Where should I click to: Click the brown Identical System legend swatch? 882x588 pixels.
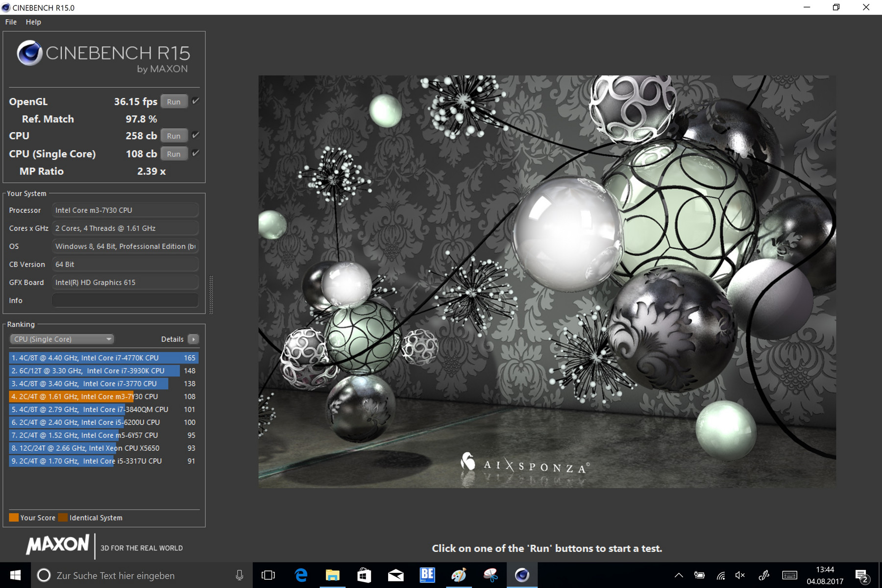(x=63, y=517)
